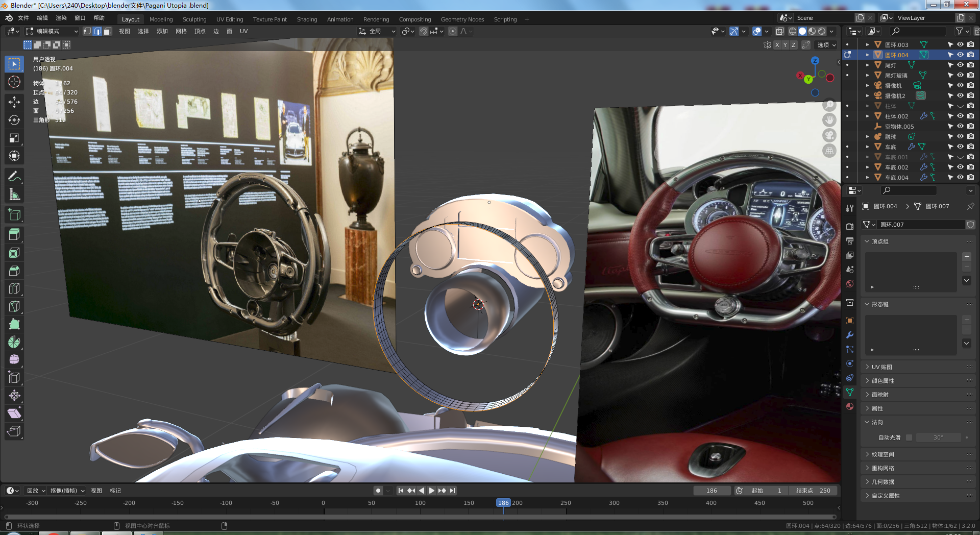This screenshot has width=980, height=535.
Task: Switch to the Sculpting workspace tab
Action: point(194,19)
